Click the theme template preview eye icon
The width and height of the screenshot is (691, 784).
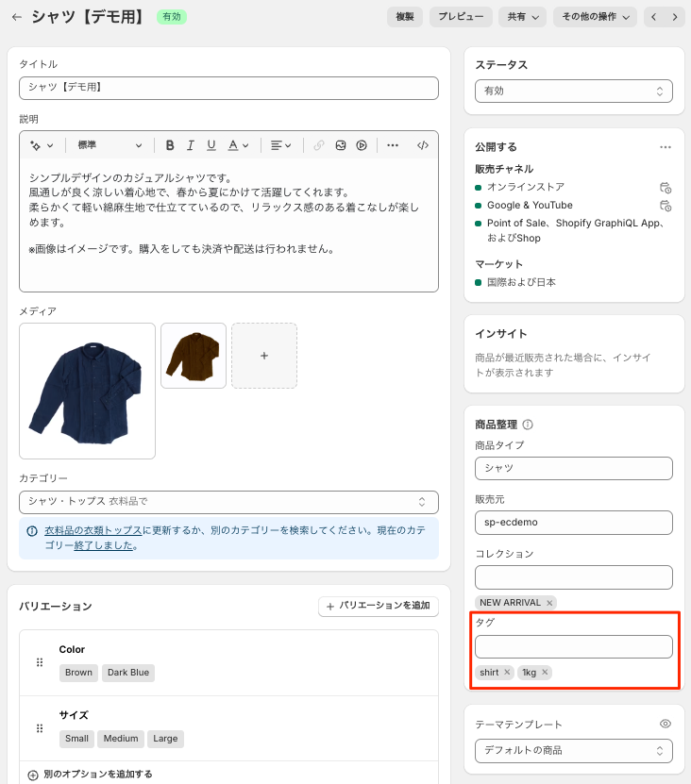(x=666, y=724)
